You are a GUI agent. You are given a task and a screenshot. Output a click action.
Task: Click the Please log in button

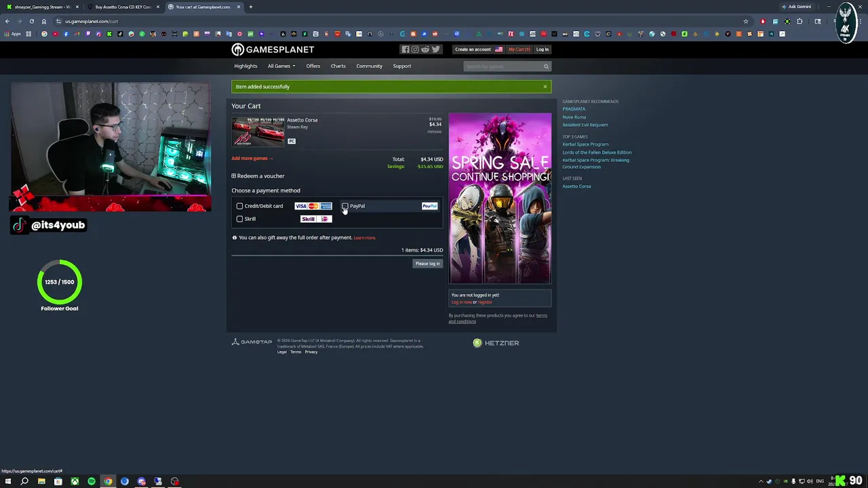click(x=427, y=264)
